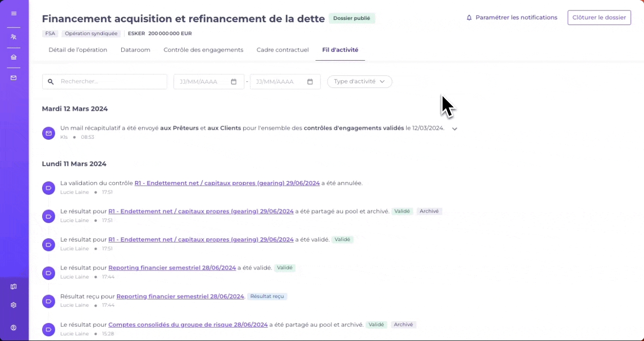Screen dimensions: 644x341
Task: Go to Détail de l'opération tab
Action: (x=78, y=50)
